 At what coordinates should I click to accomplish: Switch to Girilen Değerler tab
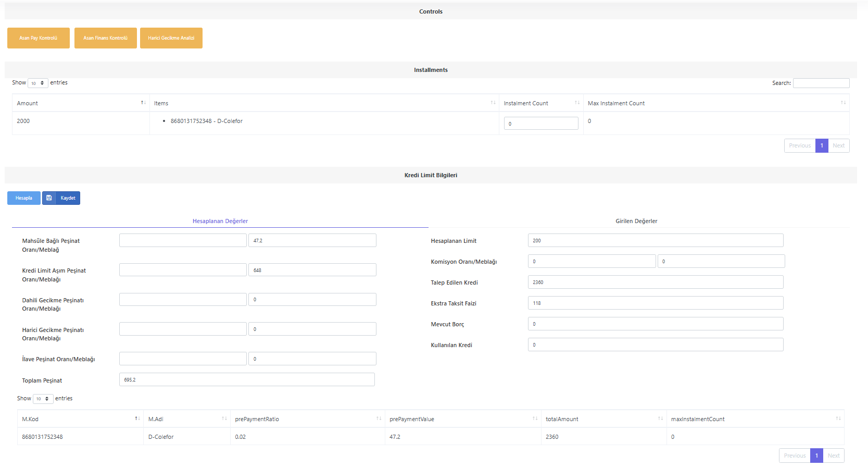tap(636, 221)
